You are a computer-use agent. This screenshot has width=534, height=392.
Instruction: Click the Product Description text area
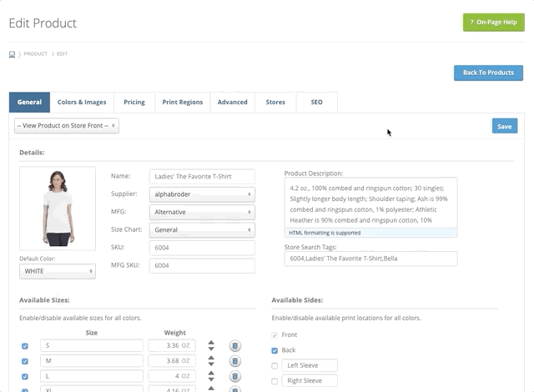[x=370, y=203]
